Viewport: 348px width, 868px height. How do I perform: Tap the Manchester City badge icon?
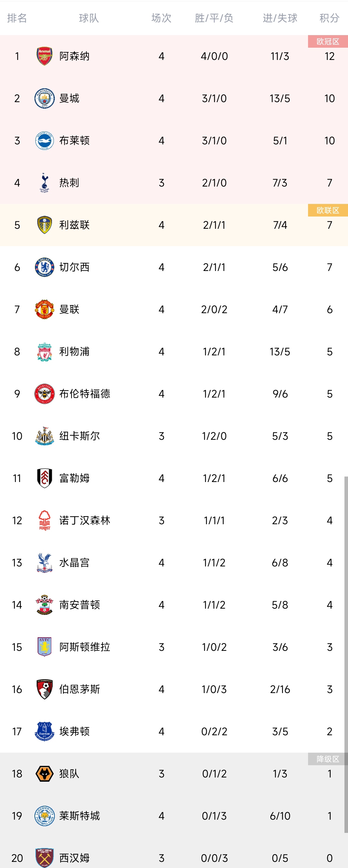pos(44,98)
